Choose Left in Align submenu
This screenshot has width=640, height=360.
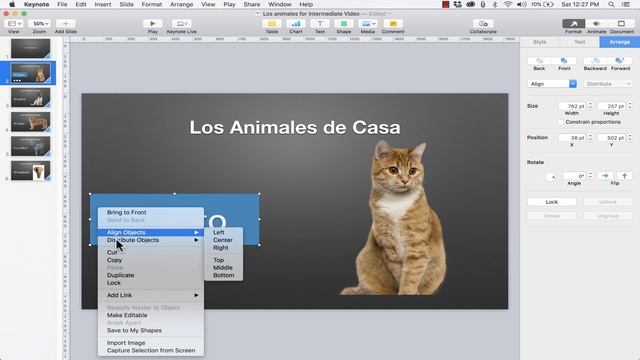point(223,232)
